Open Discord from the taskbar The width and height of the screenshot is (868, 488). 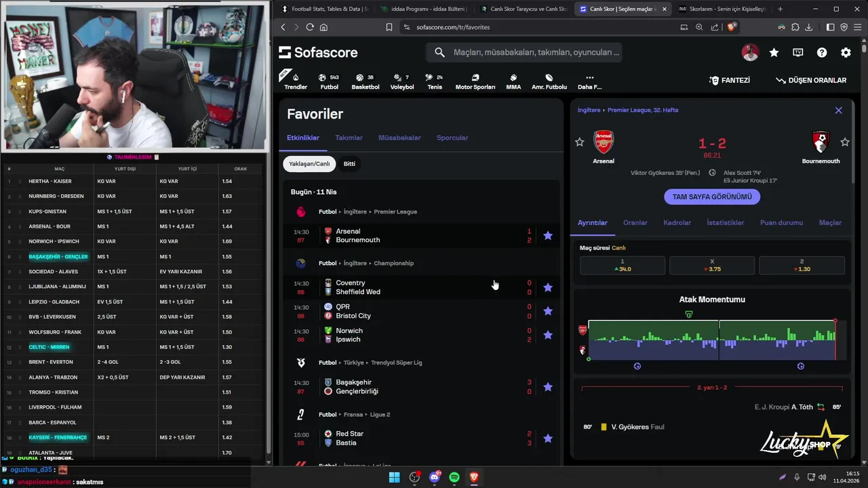pyautogui.click(x=435, y=477)
